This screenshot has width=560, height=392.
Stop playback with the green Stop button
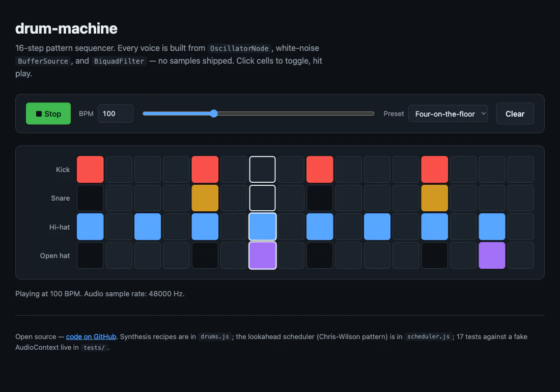48,114
